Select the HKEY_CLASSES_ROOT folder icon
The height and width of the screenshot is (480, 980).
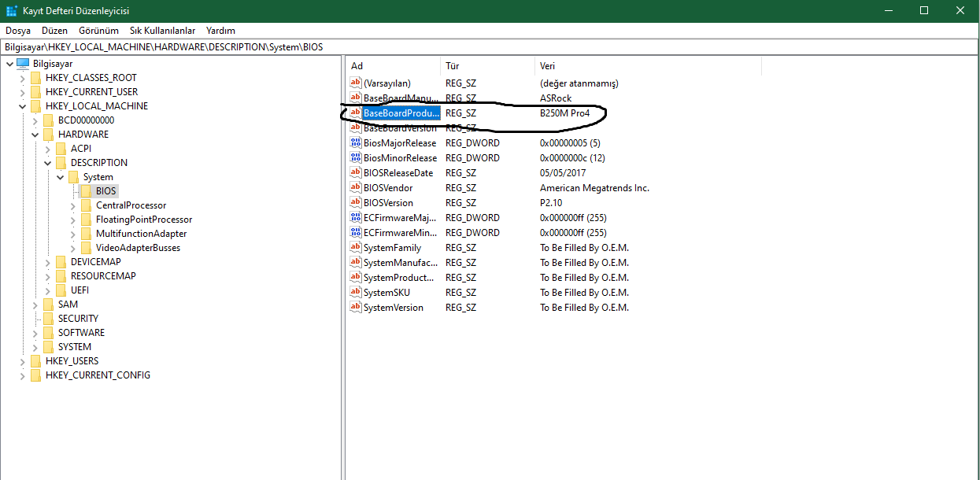click(36, 78)
